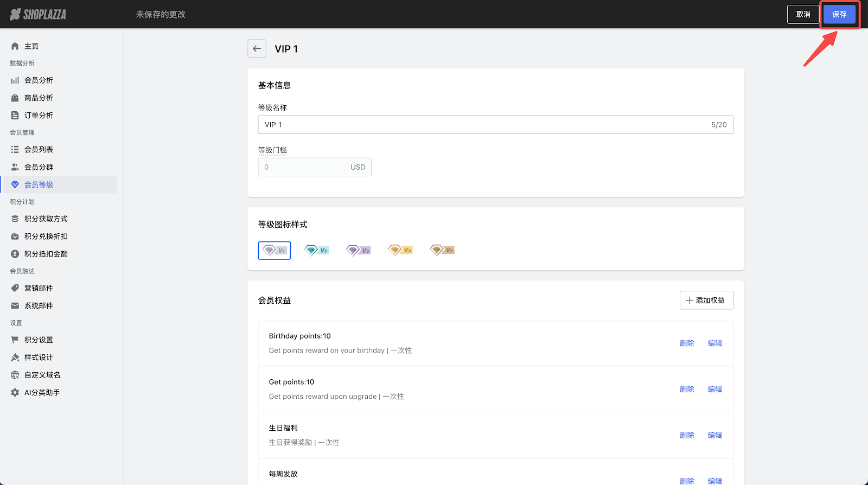Edit the 生日福利 benefit
The width and height of the screenshot is (868, 485).
click(x=715, y=436)
